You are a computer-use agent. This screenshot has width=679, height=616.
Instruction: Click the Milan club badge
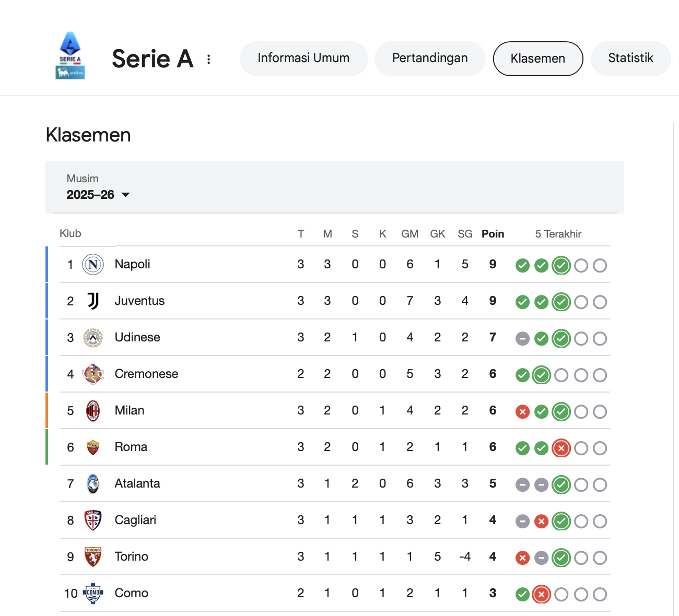pyautogui.click(x=93, y=411)
